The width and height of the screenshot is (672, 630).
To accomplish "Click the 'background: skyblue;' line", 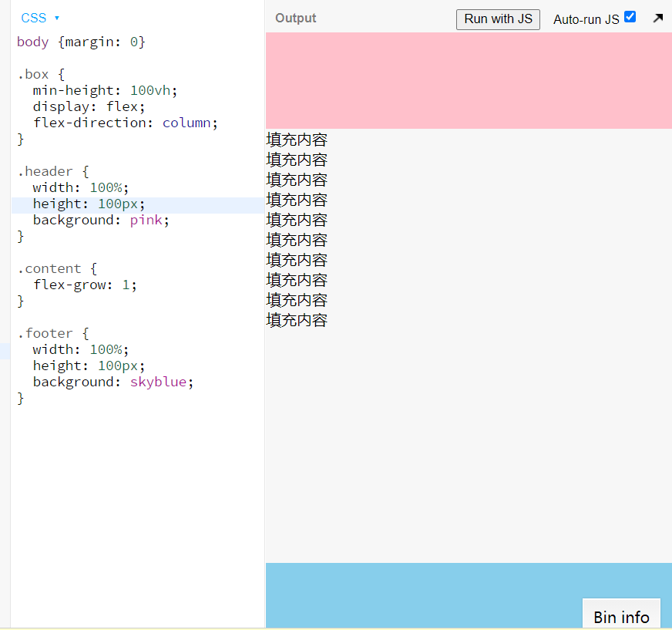I will [113, 382].
